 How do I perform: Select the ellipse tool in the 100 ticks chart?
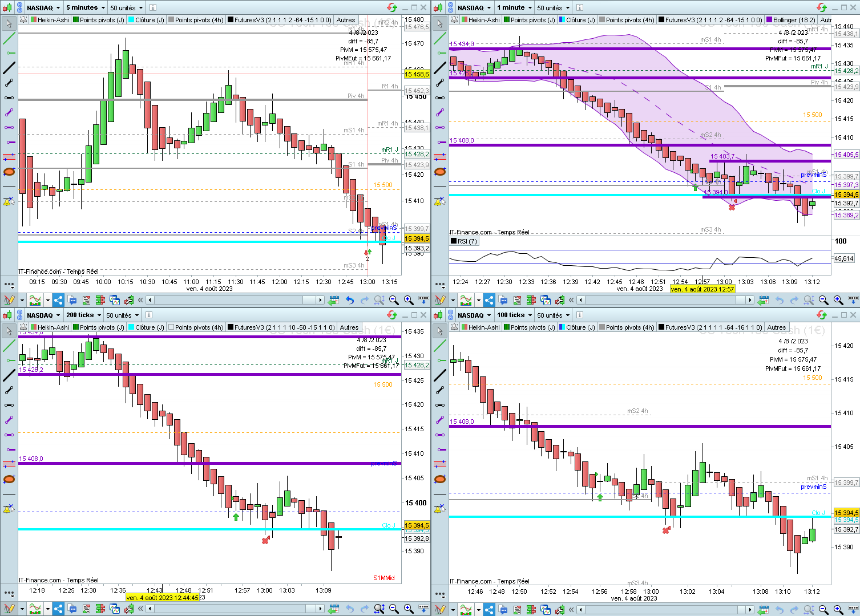(x=440, y=479)
